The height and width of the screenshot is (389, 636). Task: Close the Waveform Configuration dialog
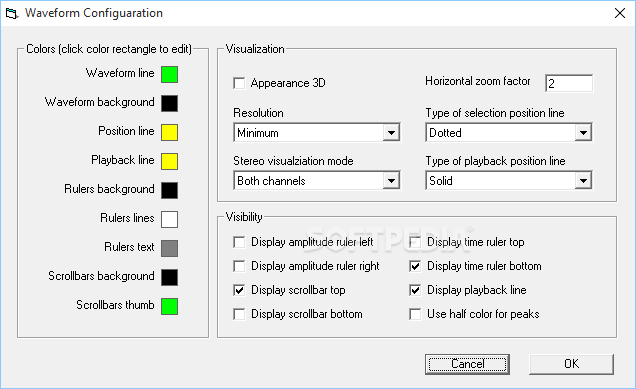pos(619,13)
